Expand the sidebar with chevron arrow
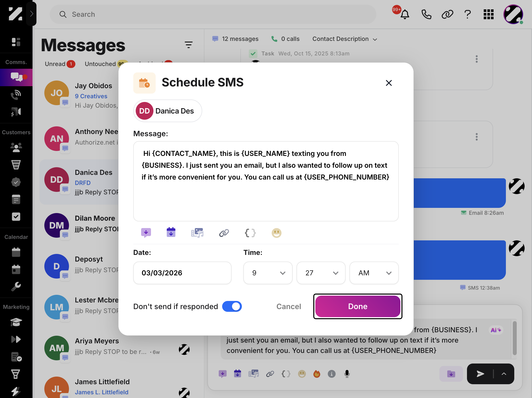Image resolution: width=532 pixels, height=398 pixels. (x=31, y=14)
